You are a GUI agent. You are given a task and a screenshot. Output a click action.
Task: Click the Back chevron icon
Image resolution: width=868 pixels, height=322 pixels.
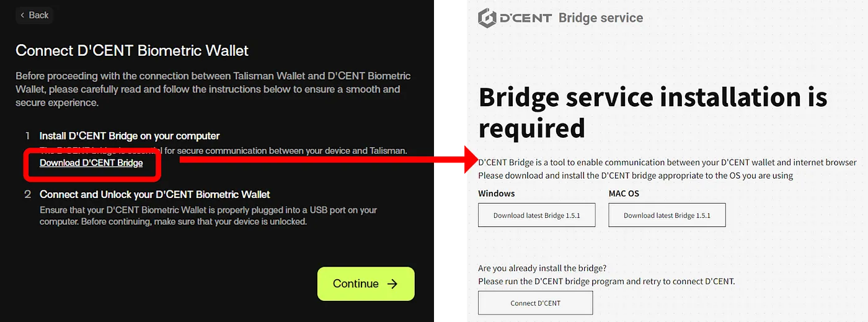(x=23, y=16)
